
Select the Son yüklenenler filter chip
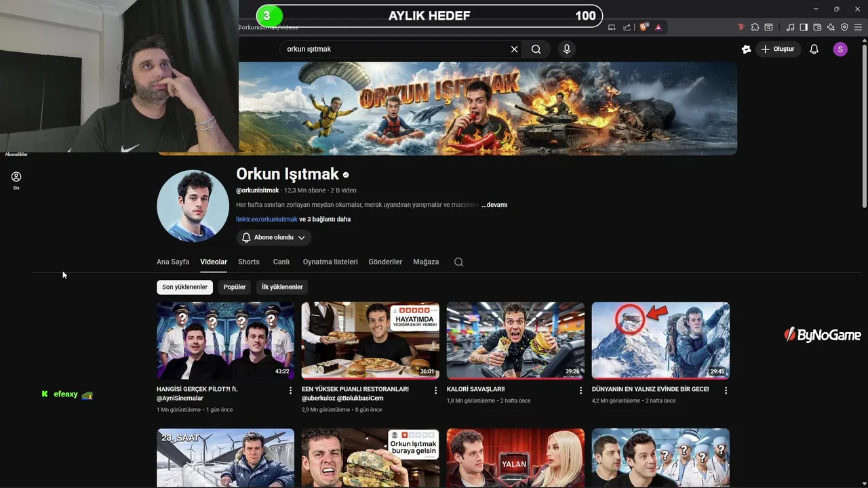coord(184,287)
